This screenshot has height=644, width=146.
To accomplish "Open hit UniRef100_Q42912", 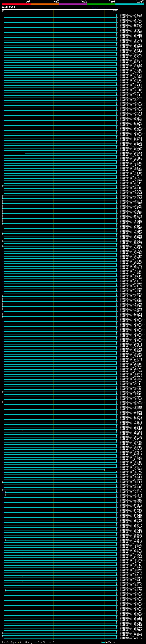I will pyautogui.click(x=131, y=15).
